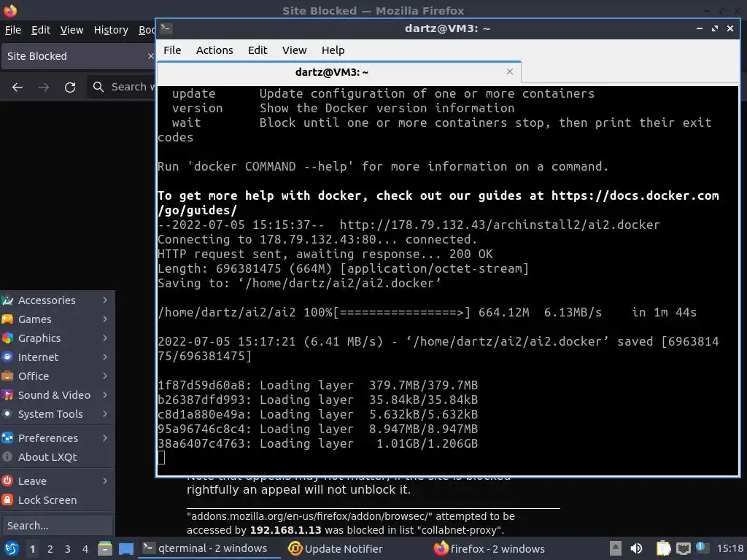Viewport: 747px width, 560px height.
Task: Expand the System Tools menu category
Action: pyautogui.click(x=57, y=414)
